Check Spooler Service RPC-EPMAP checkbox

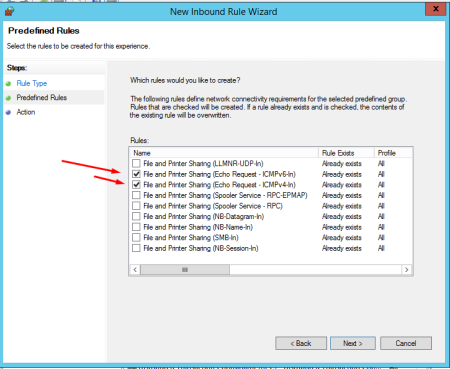click(136, 195)
